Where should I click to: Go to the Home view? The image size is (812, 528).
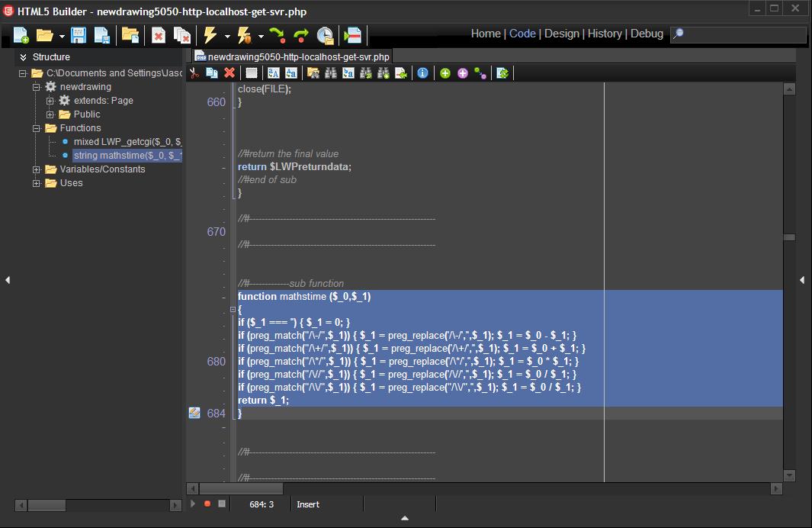(x=486, y=34)
